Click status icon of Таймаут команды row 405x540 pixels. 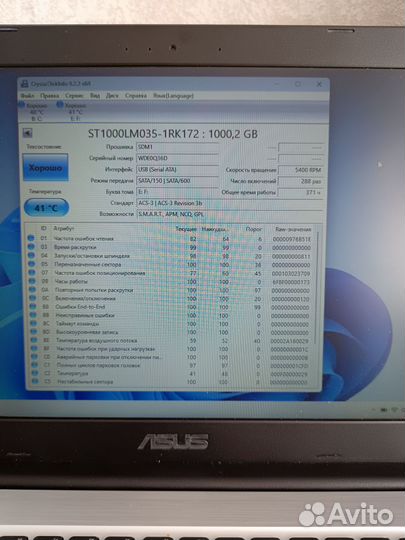click(33, 323)
